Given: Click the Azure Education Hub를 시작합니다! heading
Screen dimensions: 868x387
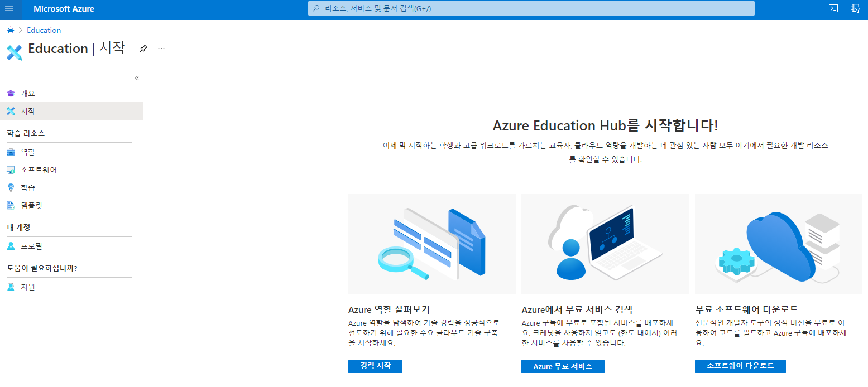Looking at the screenshot, I should click(605, 125).
